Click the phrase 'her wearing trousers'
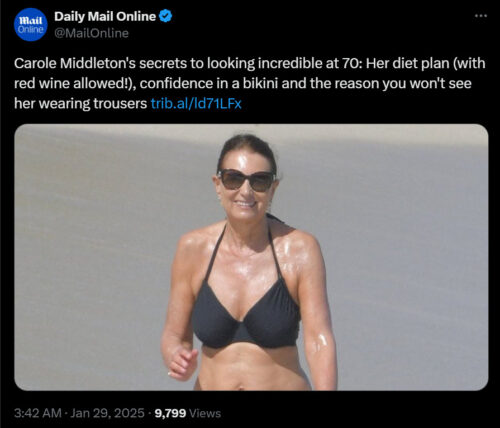500x428 pixels. pos(80,104)
